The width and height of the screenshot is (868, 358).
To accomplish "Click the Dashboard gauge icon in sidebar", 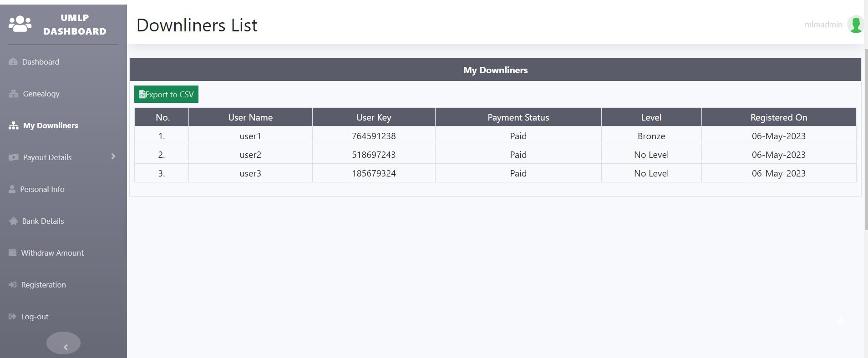I will (x=13, y=62).
